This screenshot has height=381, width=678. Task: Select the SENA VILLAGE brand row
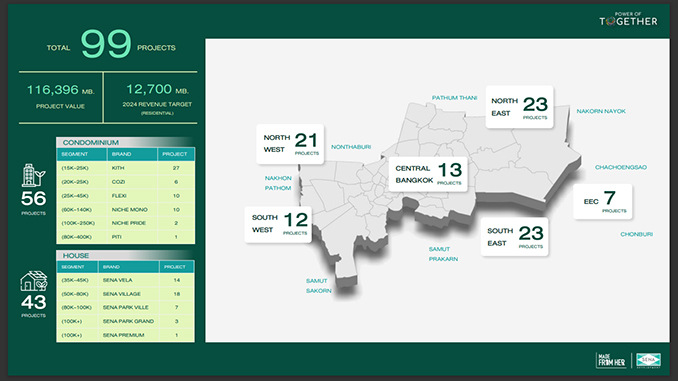coord(125,294)
